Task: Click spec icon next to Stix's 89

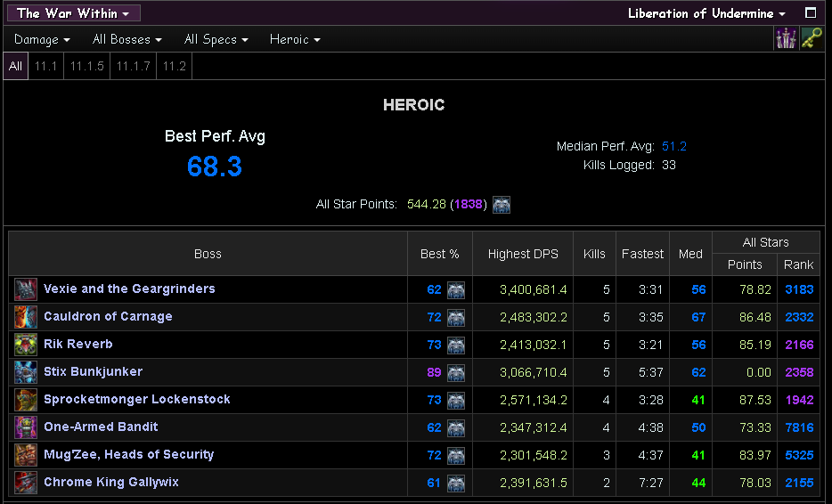Action: tap(456, 372)
